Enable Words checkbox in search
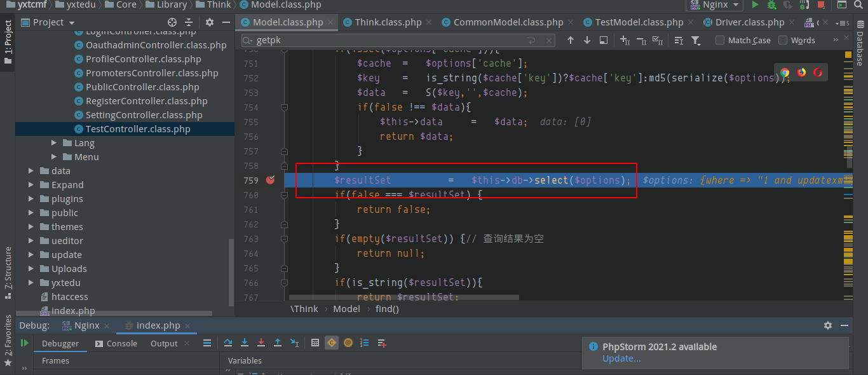This screenshot has height=375, width=868. pos(783,40)
